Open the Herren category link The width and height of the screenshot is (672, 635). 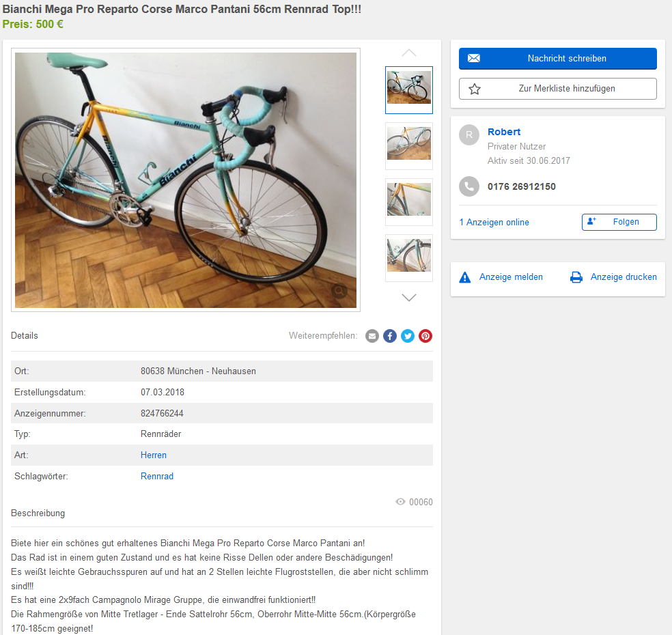coord(154,455)
